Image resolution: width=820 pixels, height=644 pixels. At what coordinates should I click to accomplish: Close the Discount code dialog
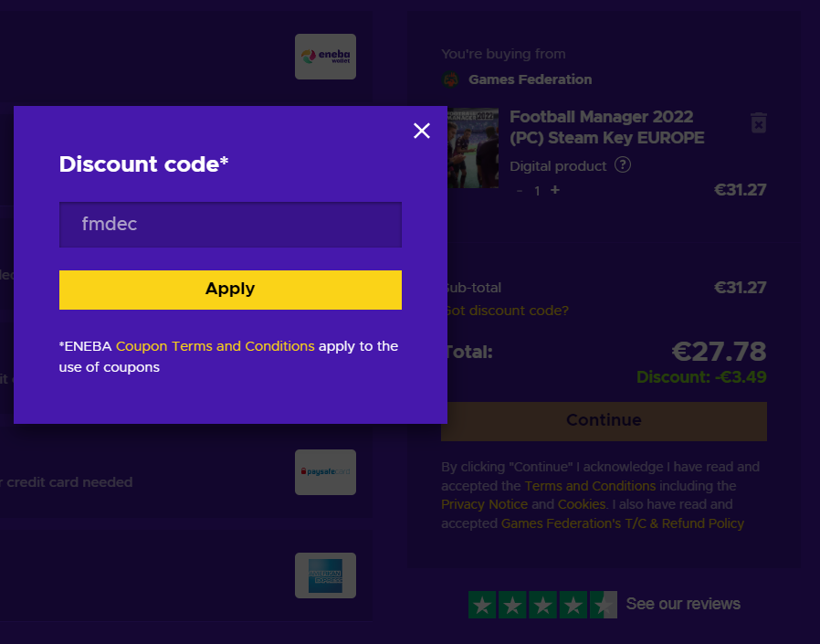tap(422, 131)
